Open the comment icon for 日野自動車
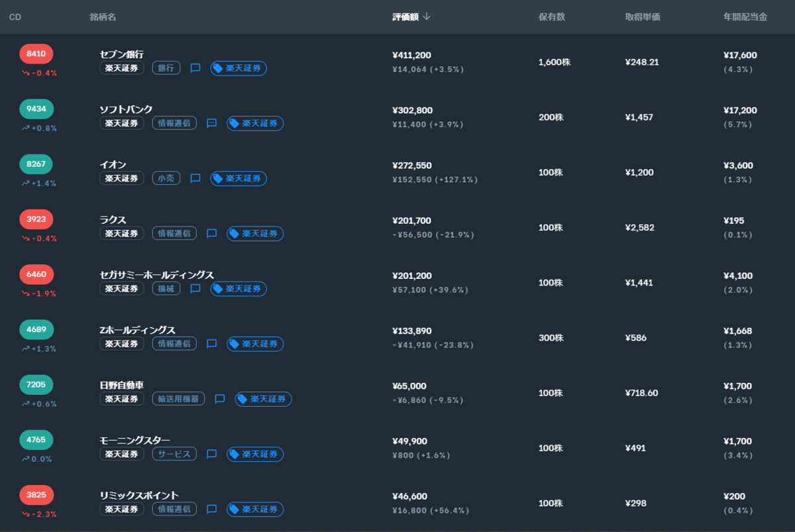795x532 pixels. point(220,399)
